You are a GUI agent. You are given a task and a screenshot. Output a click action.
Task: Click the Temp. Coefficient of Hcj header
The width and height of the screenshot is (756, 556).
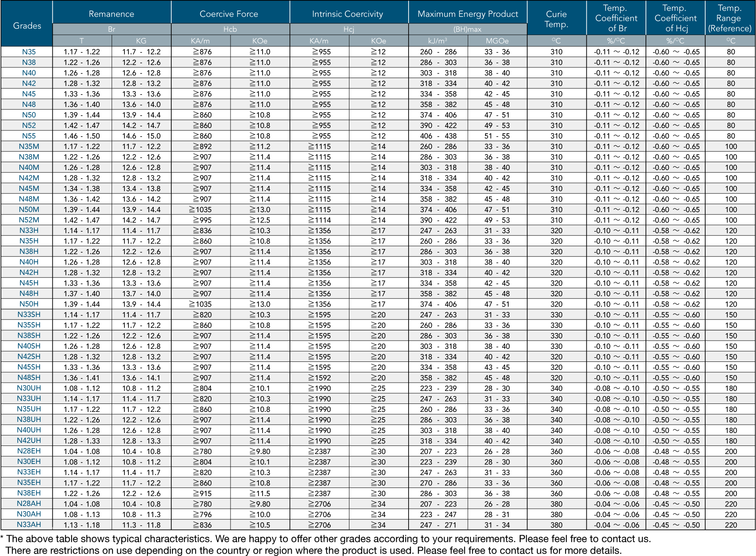pos(676,18)
